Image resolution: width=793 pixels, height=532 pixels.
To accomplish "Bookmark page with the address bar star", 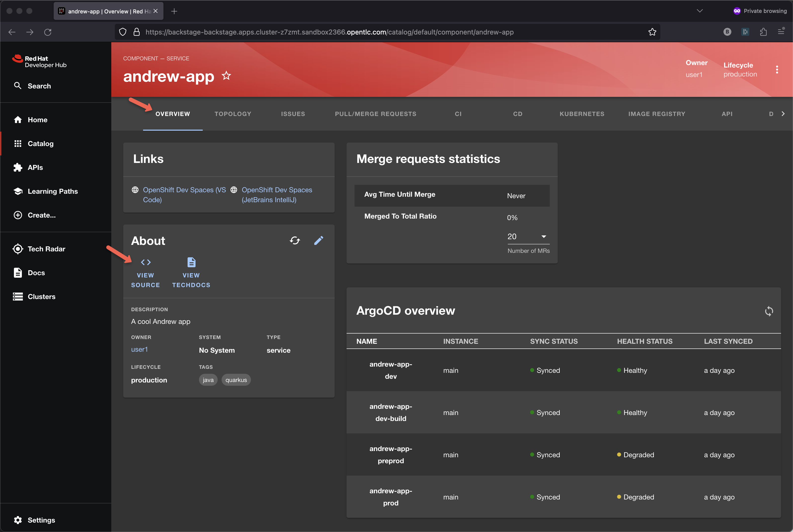I will (x=652, y=32).
